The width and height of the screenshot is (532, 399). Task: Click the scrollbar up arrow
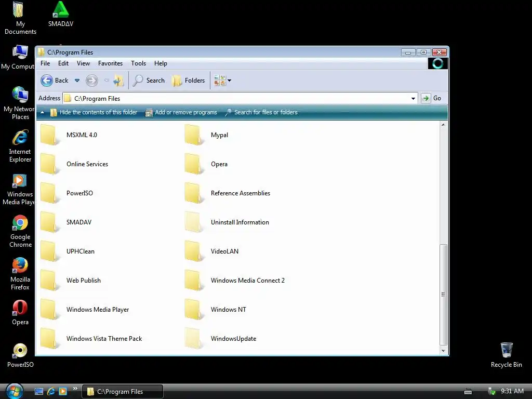[x=443, y=125]
